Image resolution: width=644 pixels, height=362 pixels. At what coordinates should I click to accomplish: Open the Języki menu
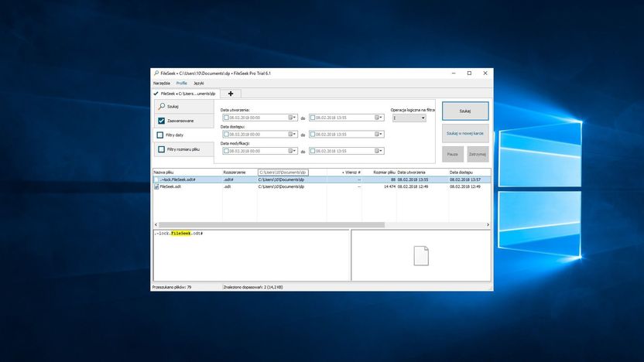pyautogui.click(x=199, y=84)
